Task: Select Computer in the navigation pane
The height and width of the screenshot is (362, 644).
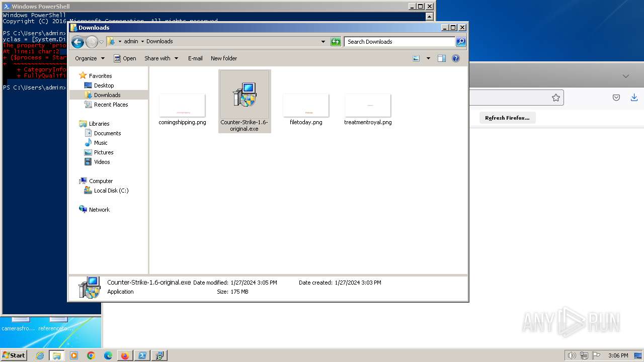Action: pyautogui.click(x=101, y=181)
